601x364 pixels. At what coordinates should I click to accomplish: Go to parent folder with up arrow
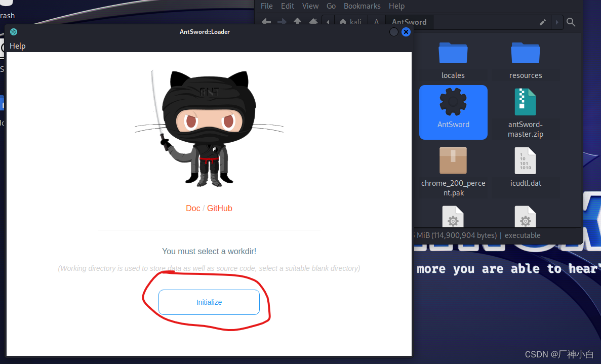point(297,21)
